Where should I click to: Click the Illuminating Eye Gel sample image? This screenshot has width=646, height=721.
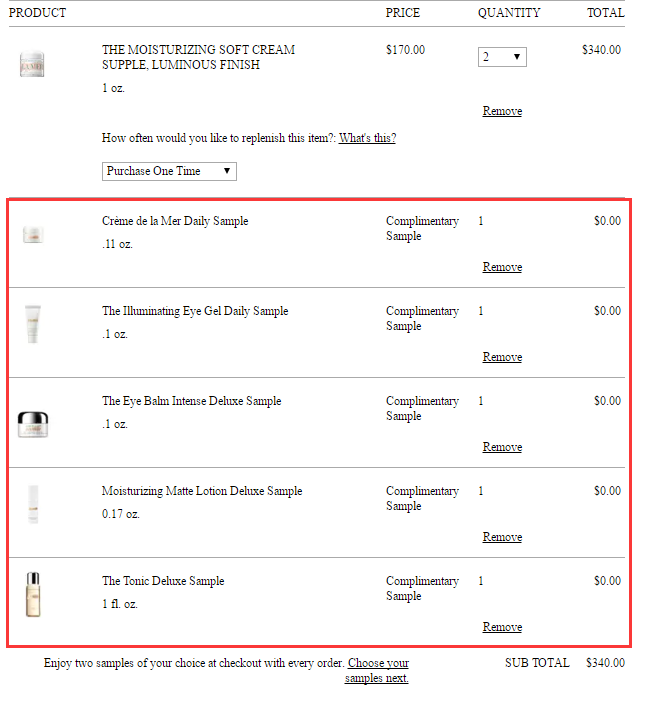[33, 324]
